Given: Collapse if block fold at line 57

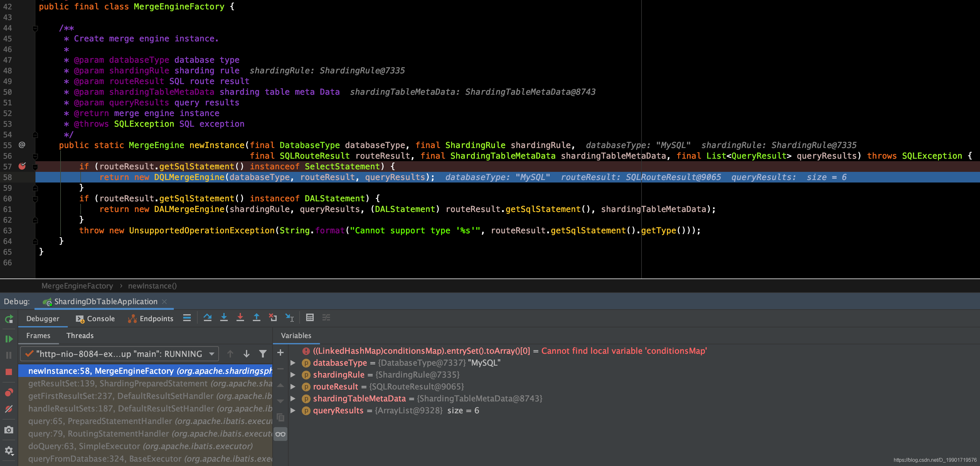Looking at the screenshot, I should coord(35,167).
